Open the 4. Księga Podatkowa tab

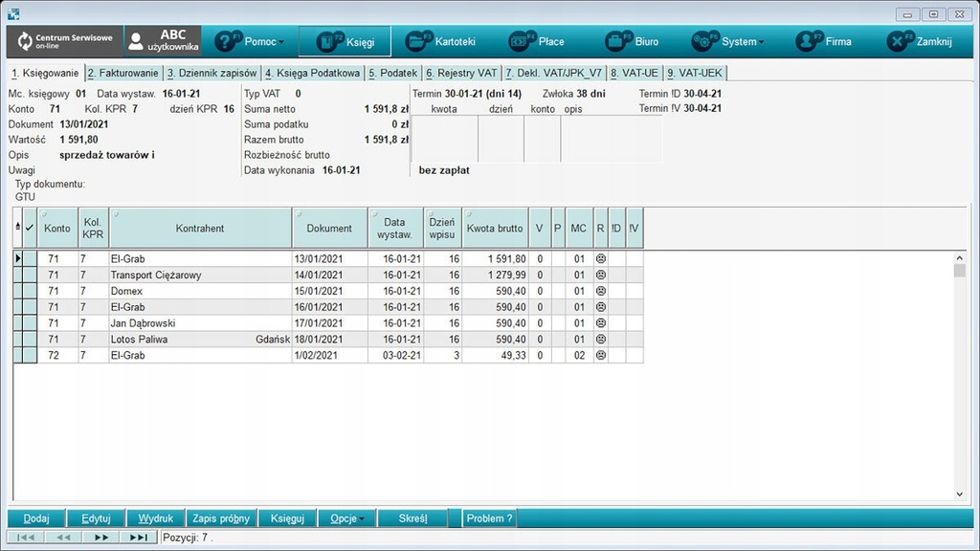click(313, 73)
